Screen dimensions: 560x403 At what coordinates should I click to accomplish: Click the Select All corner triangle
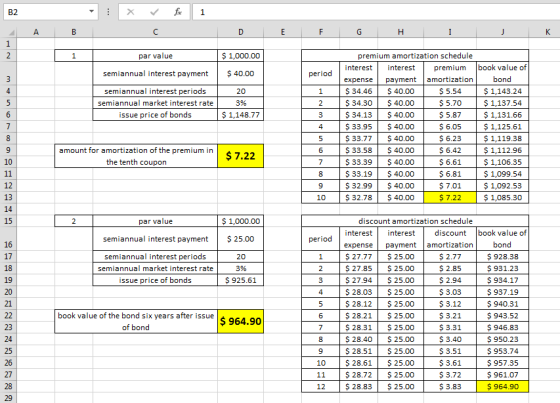pos(11,33)
